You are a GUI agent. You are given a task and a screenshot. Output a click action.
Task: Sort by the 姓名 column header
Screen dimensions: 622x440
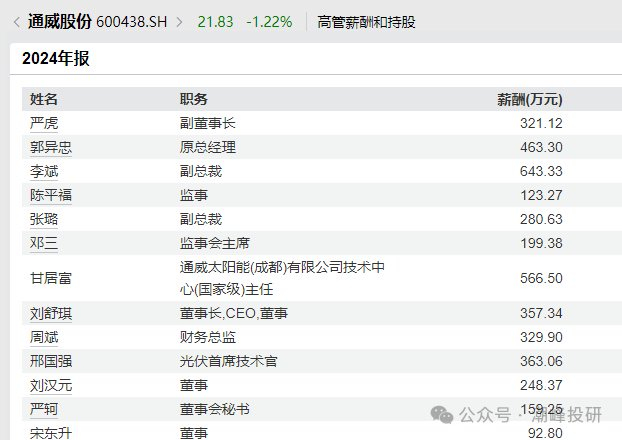coord(44,99)
